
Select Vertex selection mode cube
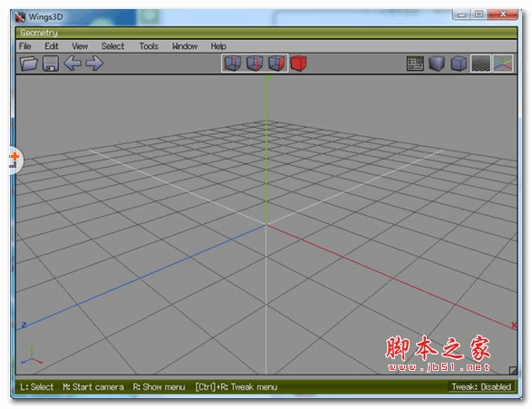(x=233, y=63)
